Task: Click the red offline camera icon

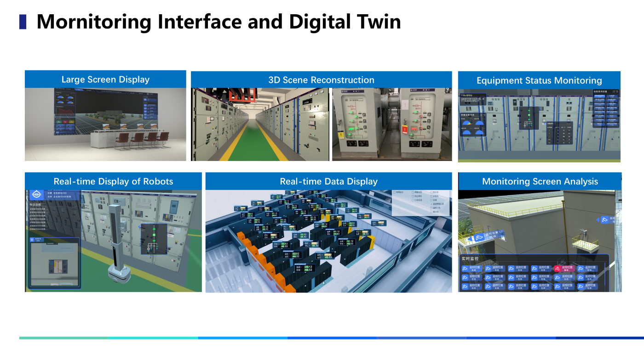Action: click(557, 268)
